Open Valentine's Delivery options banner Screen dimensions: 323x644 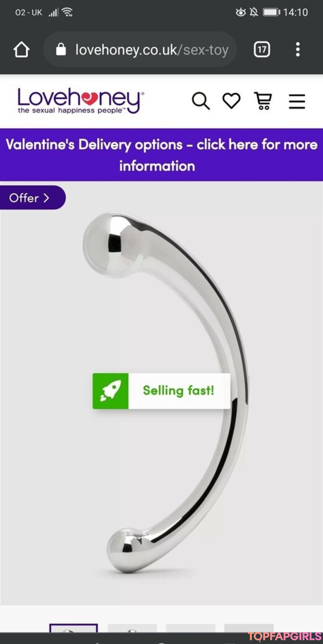[161, 155]
